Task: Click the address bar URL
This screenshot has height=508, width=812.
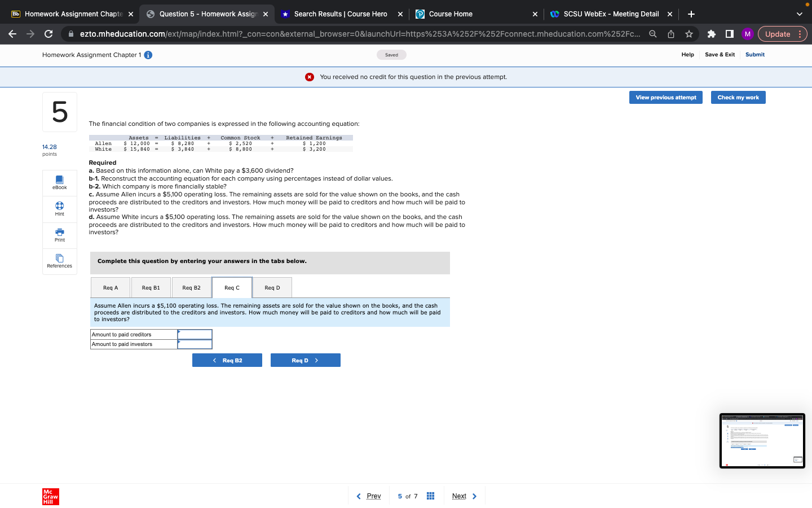Action: [360, 34]
